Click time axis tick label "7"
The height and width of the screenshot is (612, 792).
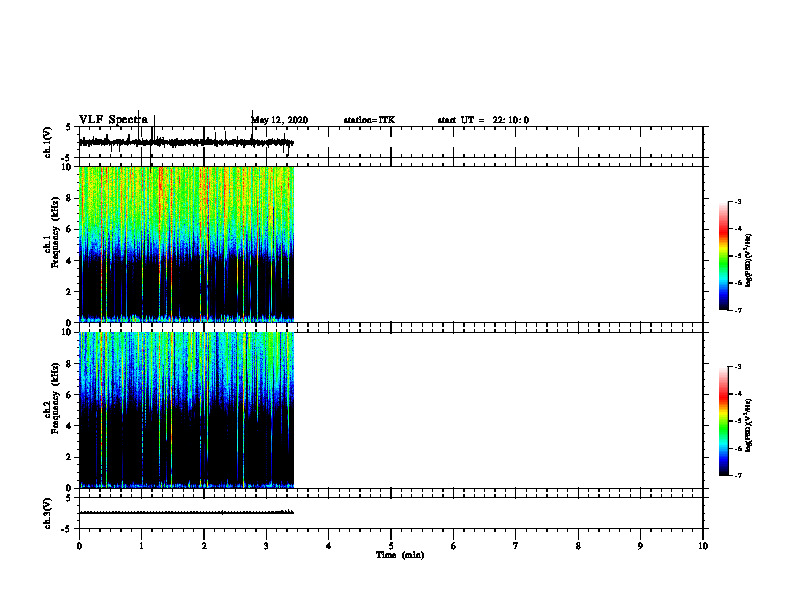516,546
